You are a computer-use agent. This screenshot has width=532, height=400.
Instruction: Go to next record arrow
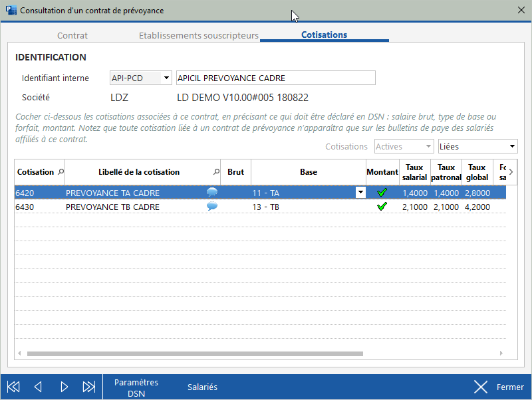point(64,387)
